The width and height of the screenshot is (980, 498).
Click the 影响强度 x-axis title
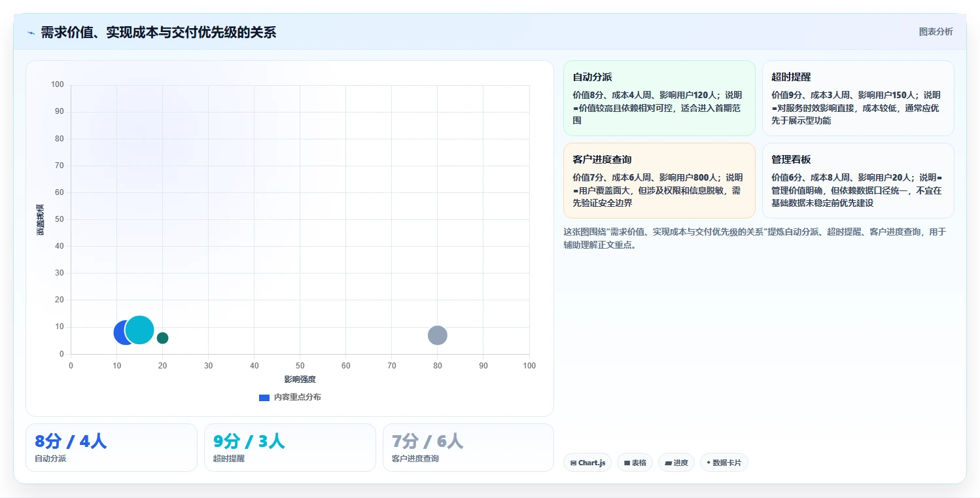(300, 379)
